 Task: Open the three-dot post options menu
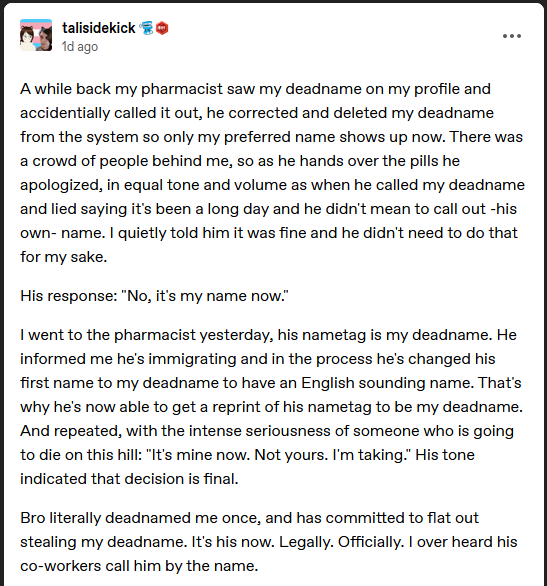click(x=512, y=36)
